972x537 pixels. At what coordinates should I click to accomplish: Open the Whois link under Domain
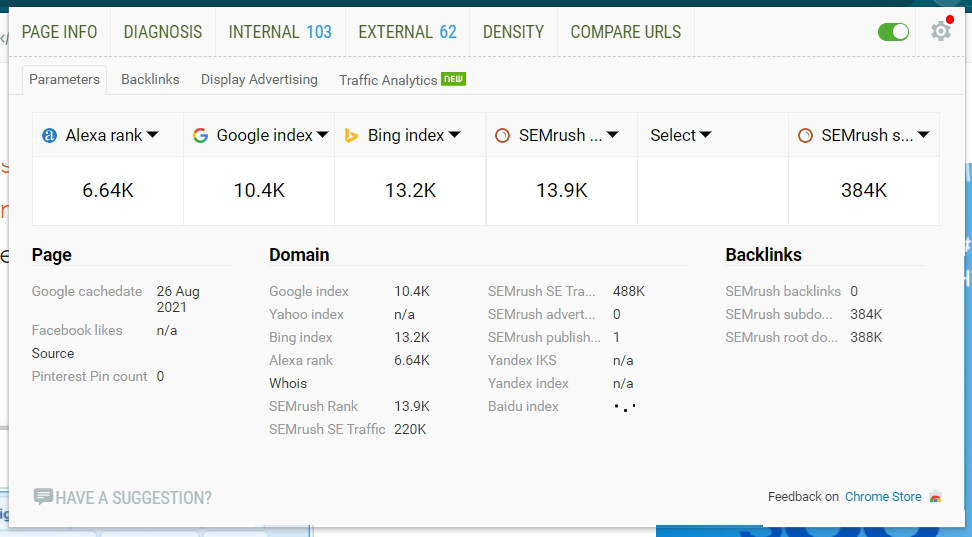288,383
